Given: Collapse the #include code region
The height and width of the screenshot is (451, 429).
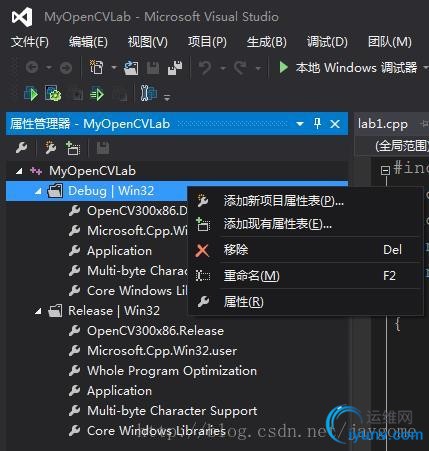Looking at the screenshot, I should click(x=385, y=170).
